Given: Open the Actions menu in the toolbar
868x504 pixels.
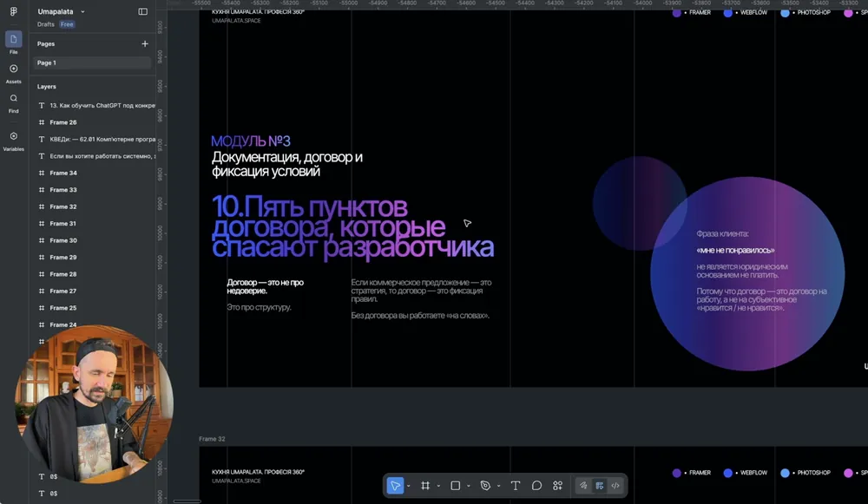Looking at the screenshot, I should coord(557,486).
